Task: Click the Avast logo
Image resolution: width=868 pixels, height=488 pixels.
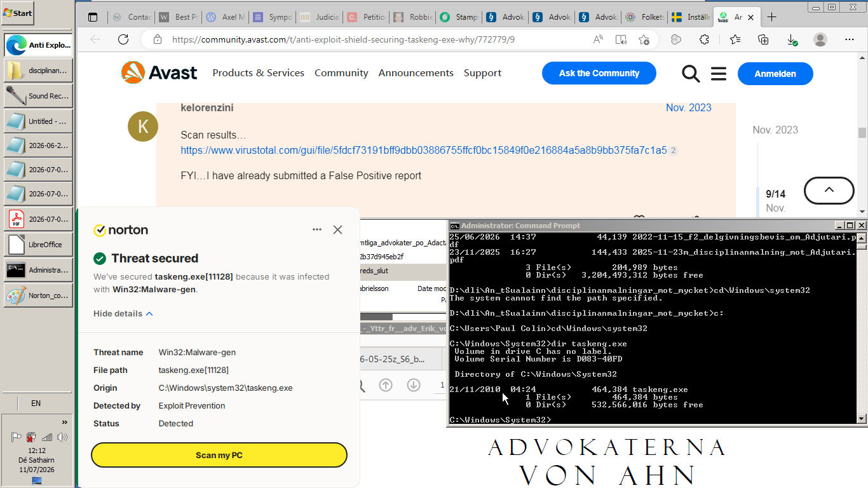Action: pyautogui.click(x=159, y=72)
